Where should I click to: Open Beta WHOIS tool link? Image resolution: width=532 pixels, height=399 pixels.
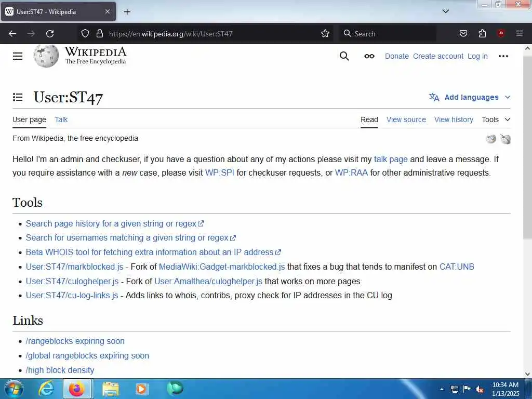click(x=153, y=252)
